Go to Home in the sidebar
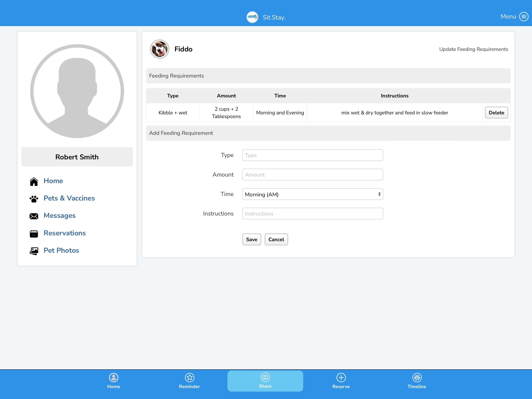The height and width of the screenshot is (399, 532). 53,181
